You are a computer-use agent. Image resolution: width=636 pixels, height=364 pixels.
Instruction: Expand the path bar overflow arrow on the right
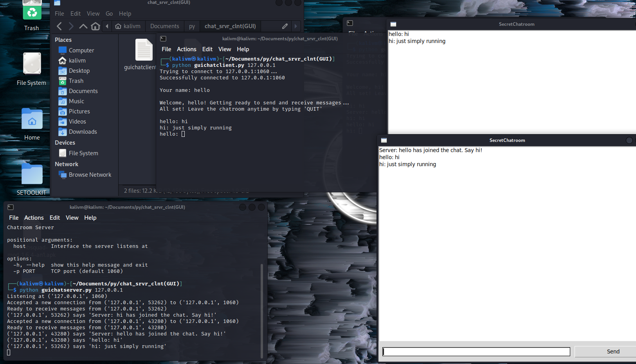coord(296,26)
